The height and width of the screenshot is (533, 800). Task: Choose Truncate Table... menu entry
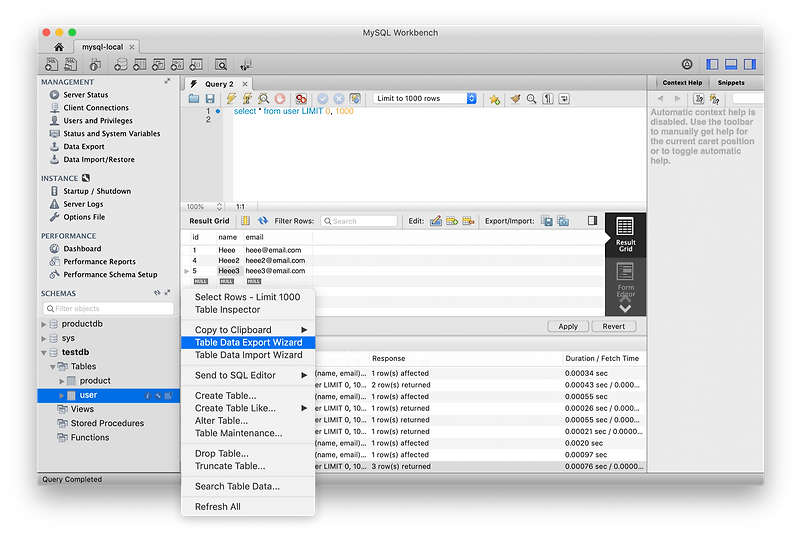click(x=248, y=466)
